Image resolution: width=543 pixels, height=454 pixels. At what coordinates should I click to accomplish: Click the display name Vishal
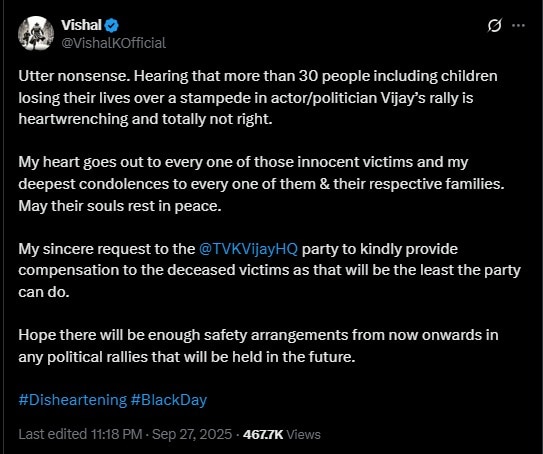[x=81, y=25]
